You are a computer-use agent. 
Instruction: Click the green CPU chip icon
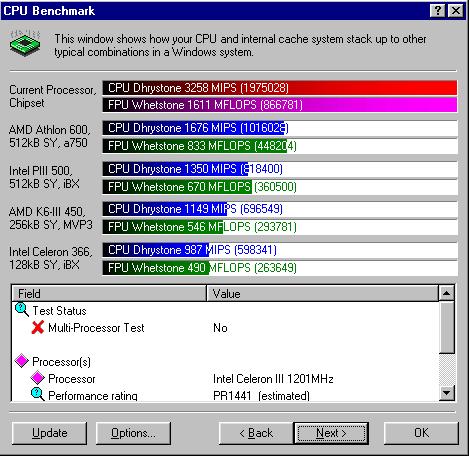(25, 44)
